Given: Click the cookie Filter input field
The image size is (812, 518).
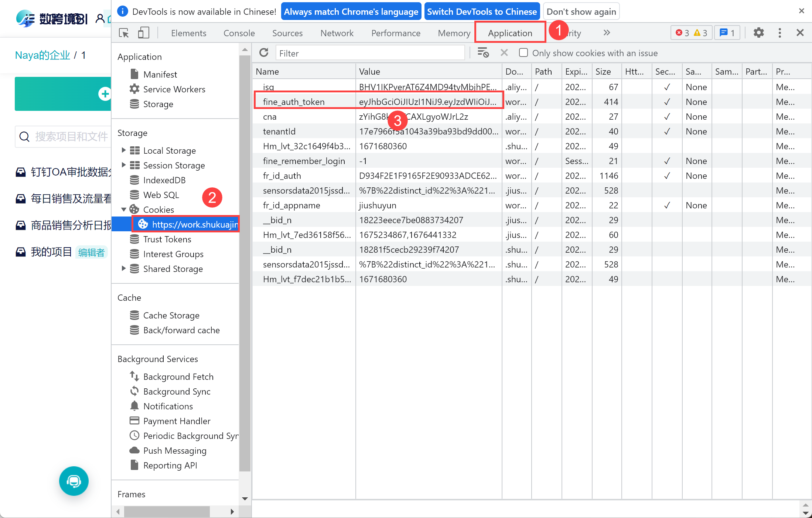Looking at the screenshot, I should tap(369, 53).
